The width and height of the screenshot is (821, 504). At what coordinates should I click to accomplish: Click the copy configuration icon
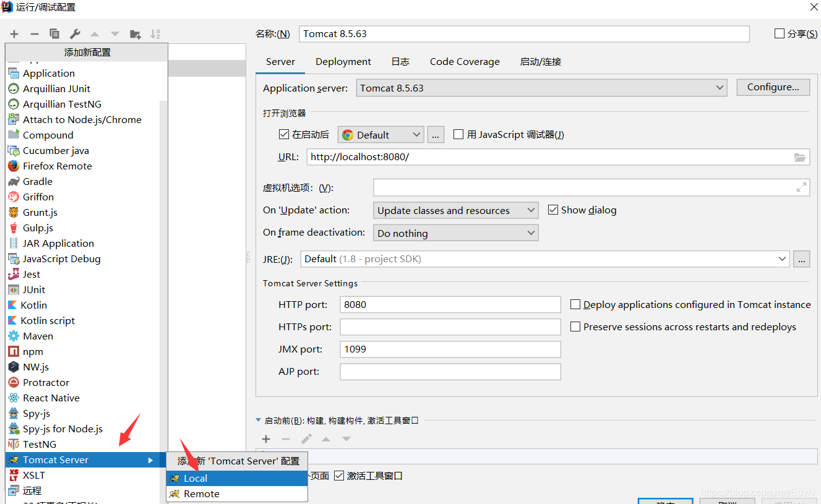[54, 34]
